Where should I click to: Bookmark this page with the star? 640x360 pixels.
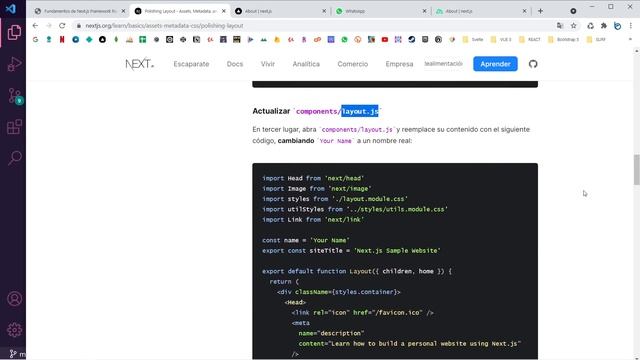point(573,26)
